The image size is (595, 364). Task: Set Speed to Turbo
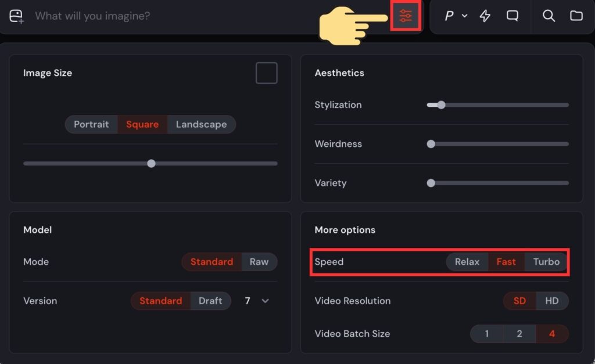546,262
